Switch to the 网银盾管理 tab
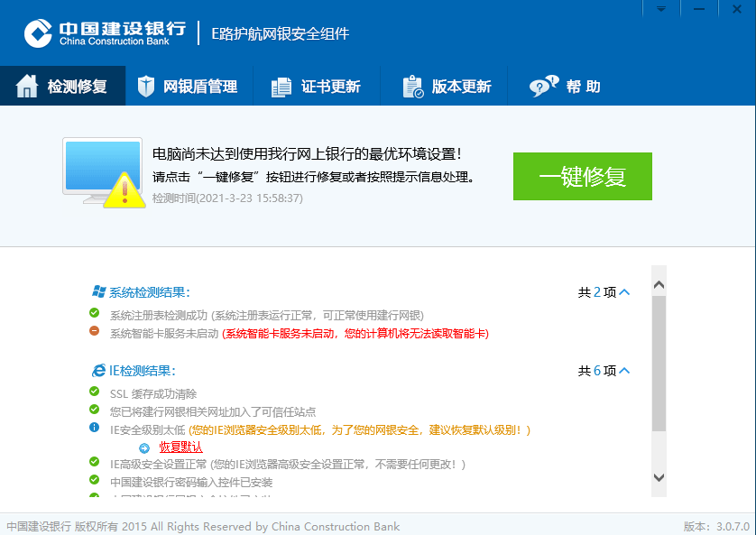Viewport: 756px width, 535px height. (189, 87)
